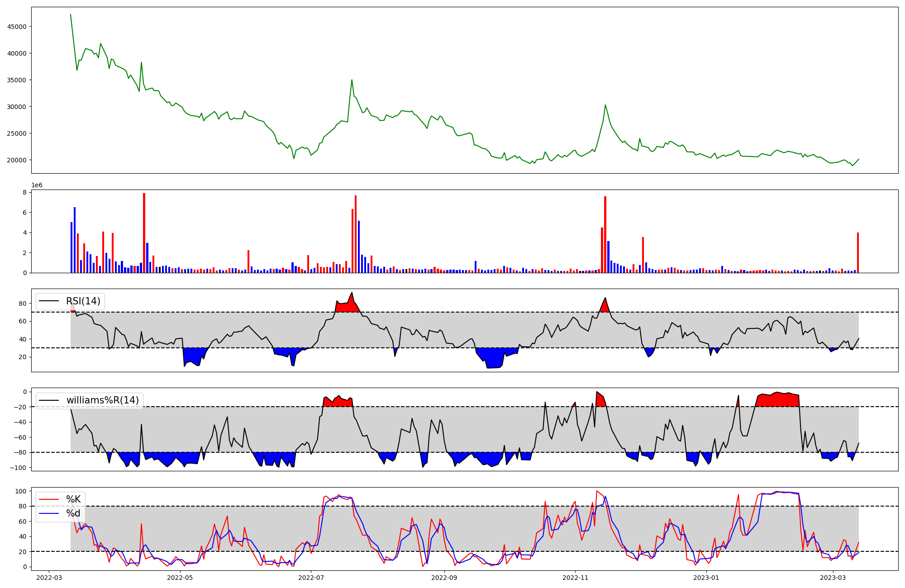Click the 20000 price axis label
This screenshot has width=905, height=588.
(x=17, y=160)
